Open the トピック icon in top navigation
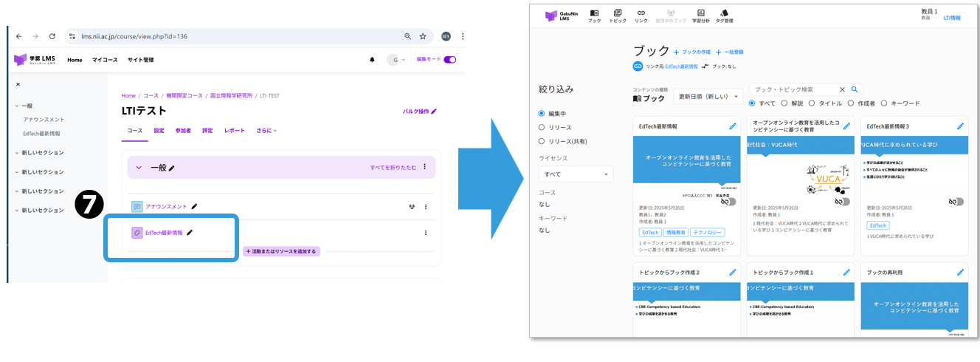Image resolution: width=980 pixels, height=362 pixels. [x=618, y=15]
